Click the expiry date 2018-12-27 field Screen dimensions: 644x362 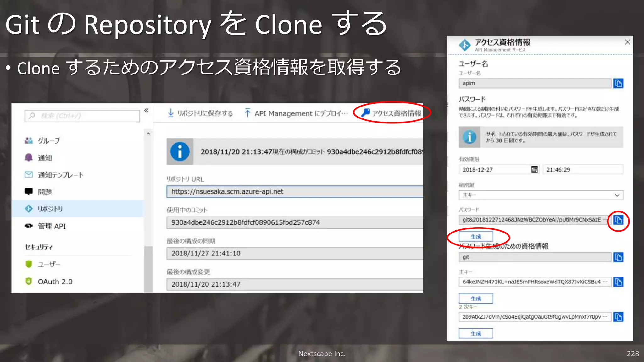(499, 170)
